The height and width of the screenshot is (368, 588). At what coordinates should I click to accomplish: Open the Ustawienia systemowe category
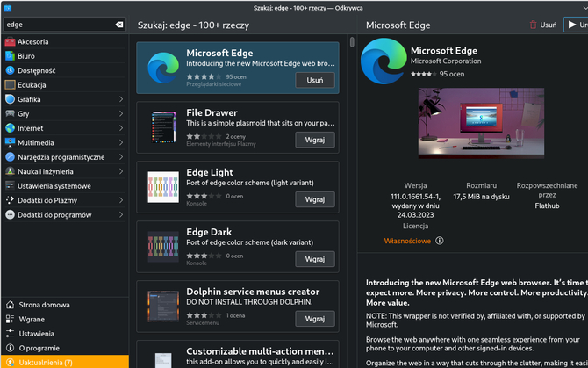pos(64,186)
